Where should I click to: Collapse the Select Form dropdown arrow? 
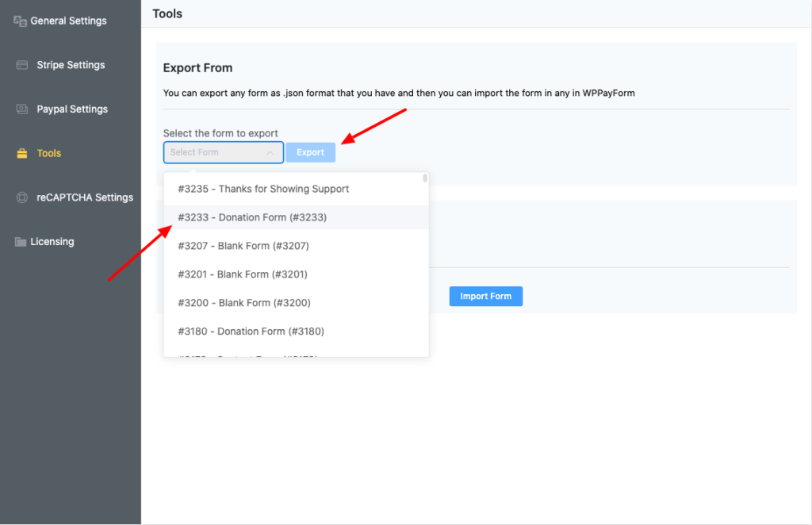pyautogui.click(x=270, y=153)
